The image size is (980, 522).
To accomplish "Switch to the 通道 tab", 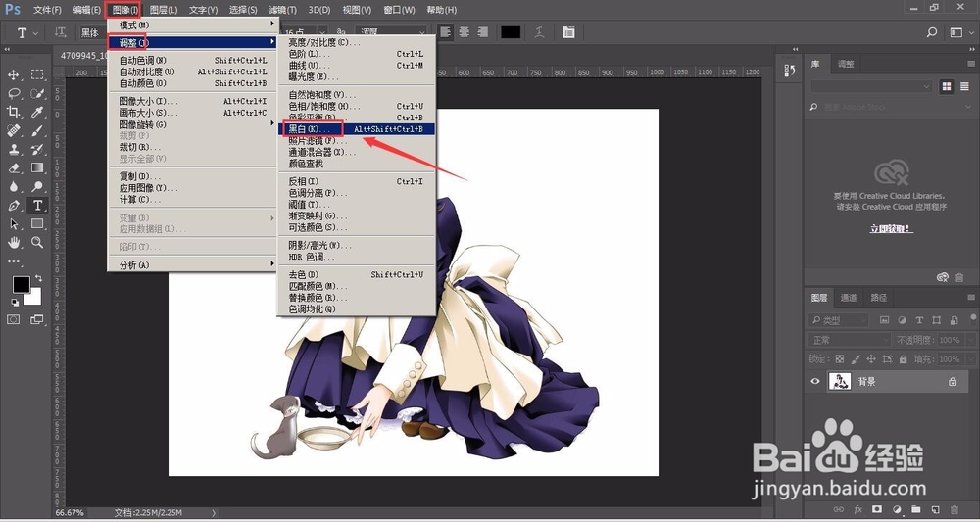I will 848,297.
